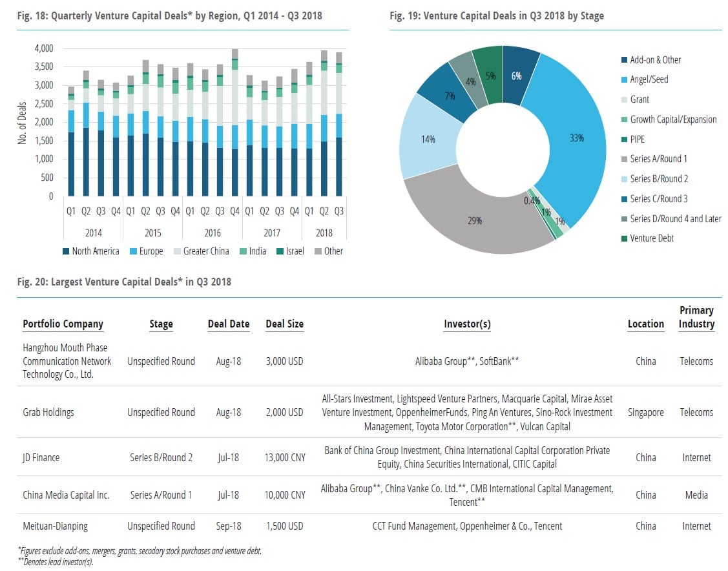Click the Deal Date column header
Image resolution: width=728 pixels, height=571 pixels.
coord(228,324)
